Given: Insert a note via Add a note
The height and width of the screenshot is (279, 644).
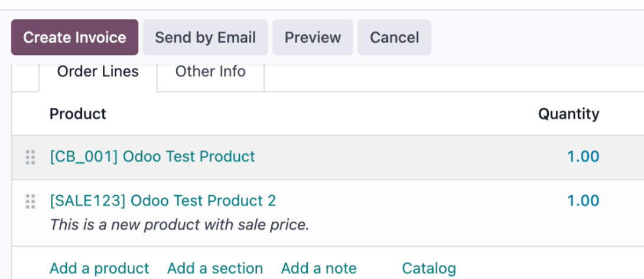Looking at the screenshot, I should 318,268.
